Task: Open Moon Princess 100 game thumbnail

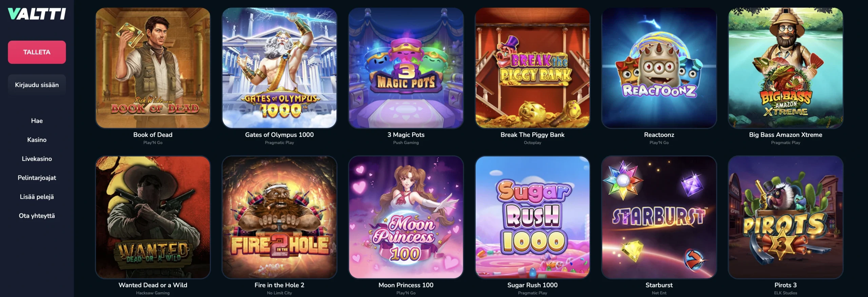Action: tap(406, 217)
